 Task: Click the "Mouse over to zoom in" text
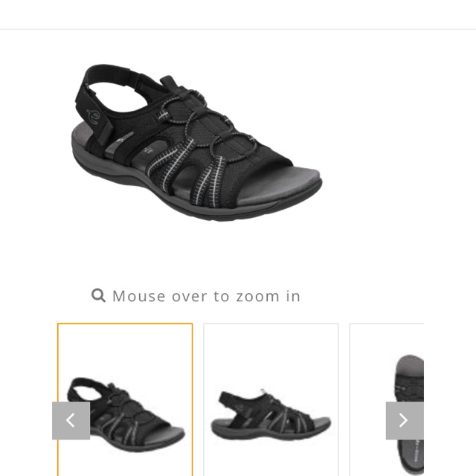(207, 296)
